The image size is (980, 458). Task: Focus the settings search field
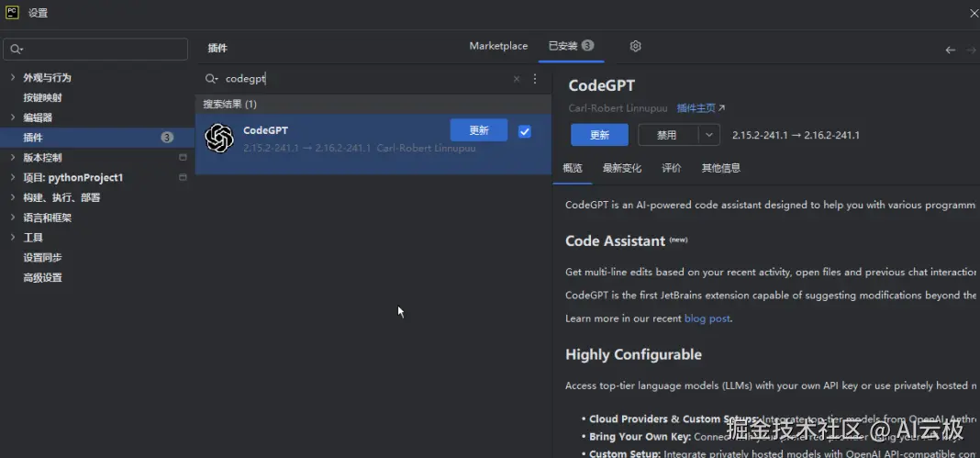point(95,50)
